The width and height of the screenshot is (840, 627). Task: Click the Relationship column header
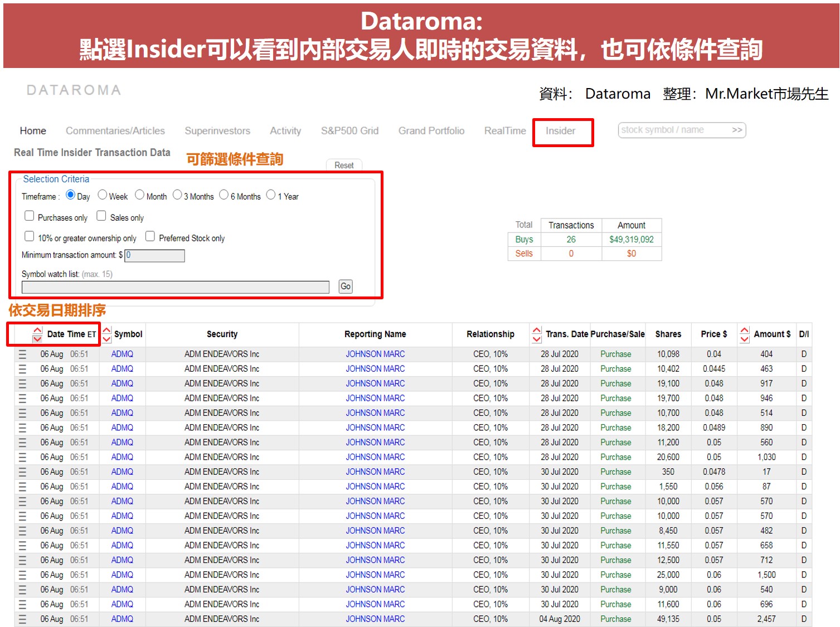(x=491, y=334)
